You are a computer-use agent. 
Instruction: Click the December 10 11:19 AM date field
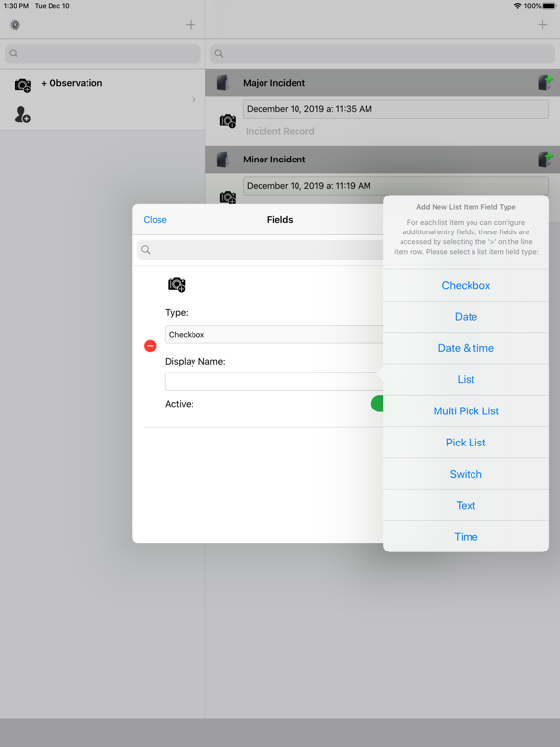[x=397, y=186]
